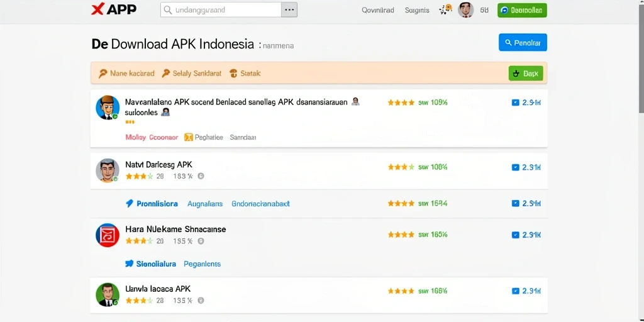Open the Uanvla laoaca APK title
Image resolution: width=644 pixels, height=322 pixels.
tap(158, 289)
